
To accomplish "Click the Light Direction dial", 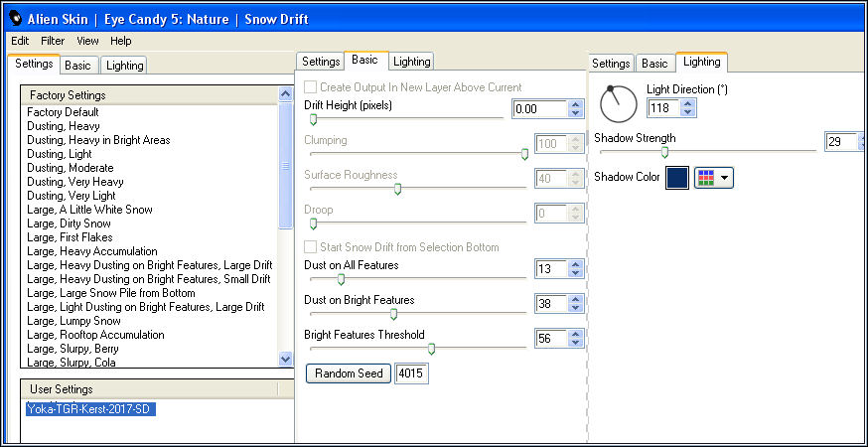I will 619,103.
